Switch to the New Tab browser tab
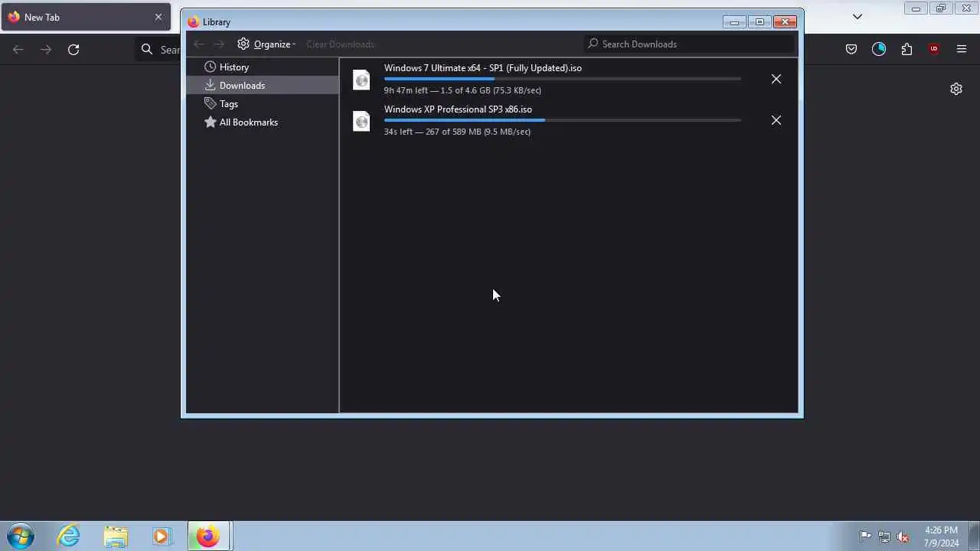This screenshot has width=980, height=551. click(x=86, y=17)
